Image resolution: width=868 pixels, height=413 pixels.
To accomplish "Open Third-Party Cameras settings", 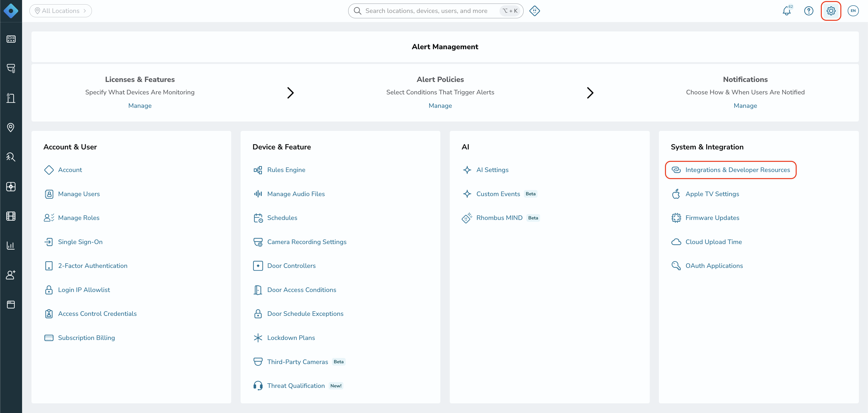I will [x=297, y=362].
